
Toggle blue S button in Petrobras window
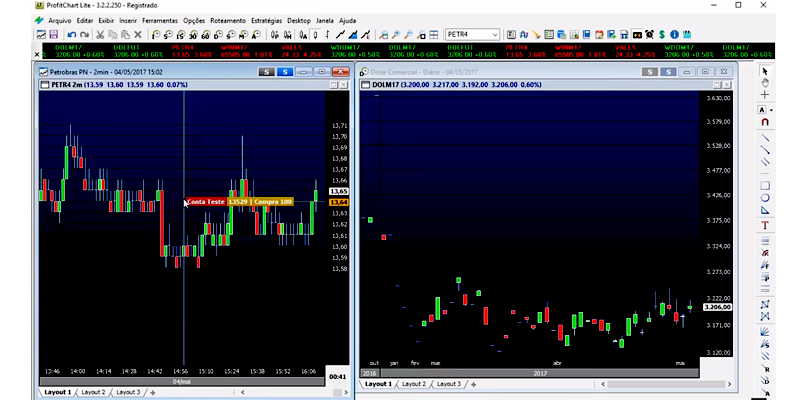coord(285,72)
